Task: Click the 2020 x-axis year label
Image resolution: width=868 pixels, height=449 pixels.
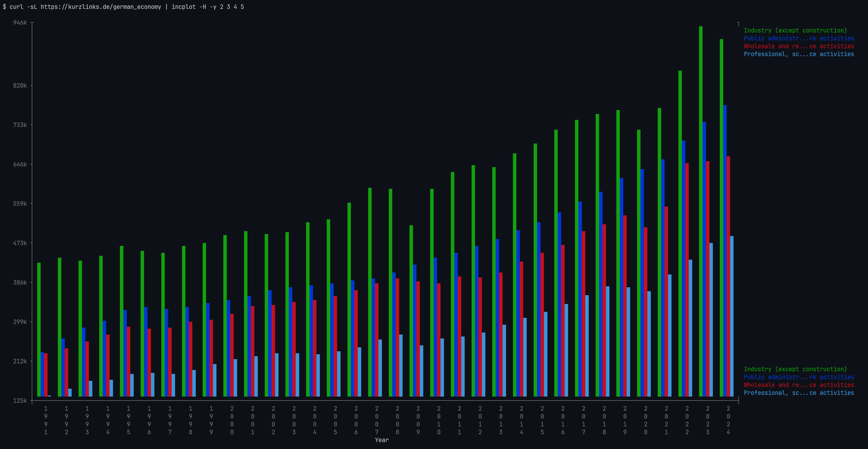Action: (646, 420)
